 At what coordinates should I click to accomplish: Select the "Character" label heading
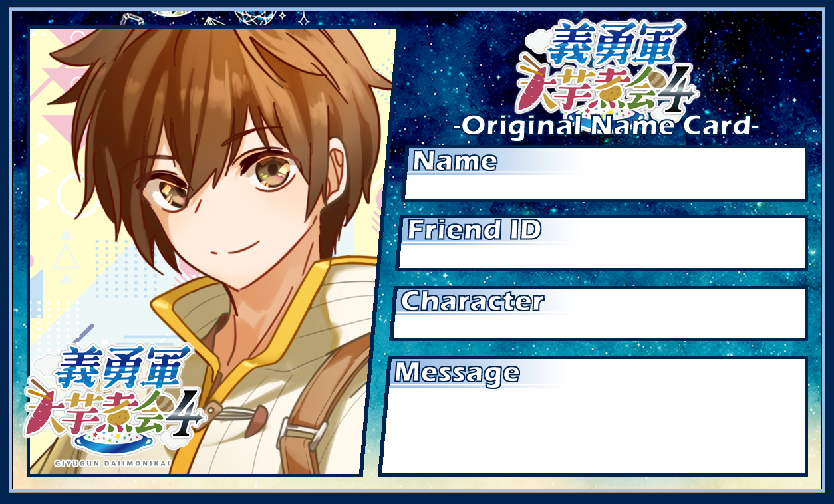[x=472, y=301]
